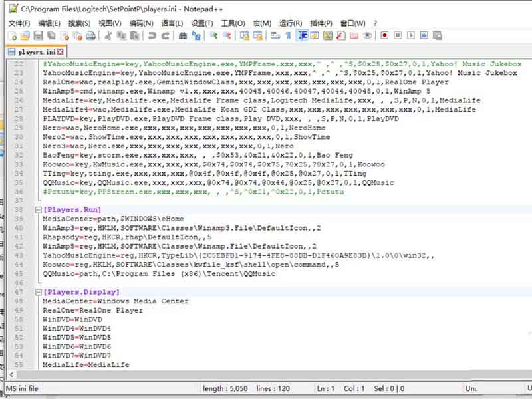Viewport: 532px width, 399px height.
Task: Start macro recording with red dot
Action: pyautogui.click(x=385, y=36)
